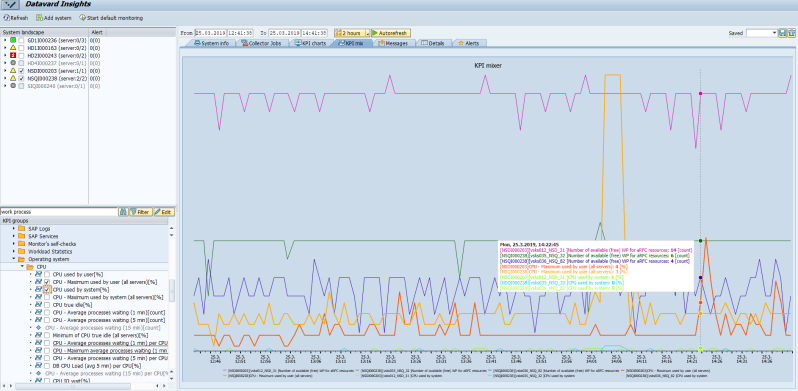Click the chart icon beside CPU true idle[%]
This screenshot has width=798, height=391.
pyautogui.click(x=39, y=304)
